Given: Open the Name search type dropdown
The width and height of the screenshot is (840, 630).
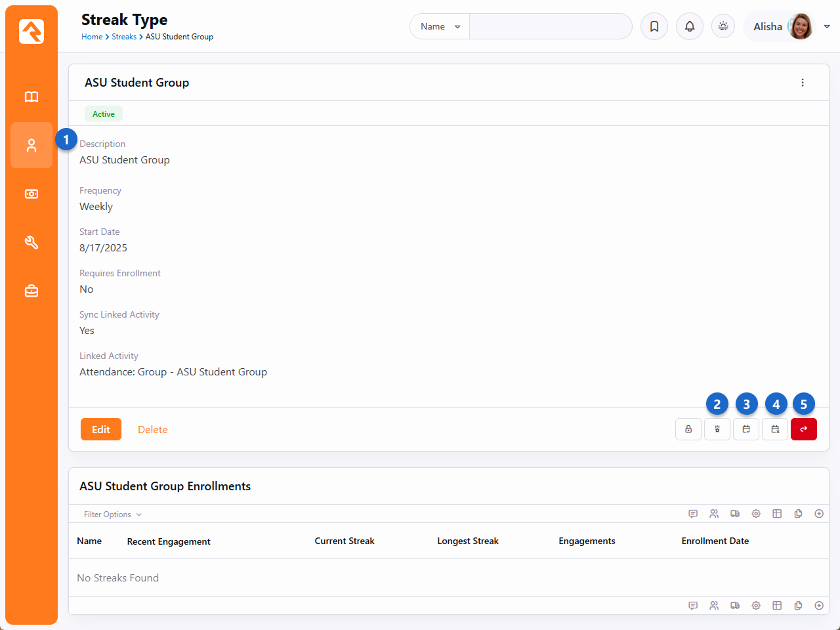Looking at the screenshot, I should pos(440,26).
